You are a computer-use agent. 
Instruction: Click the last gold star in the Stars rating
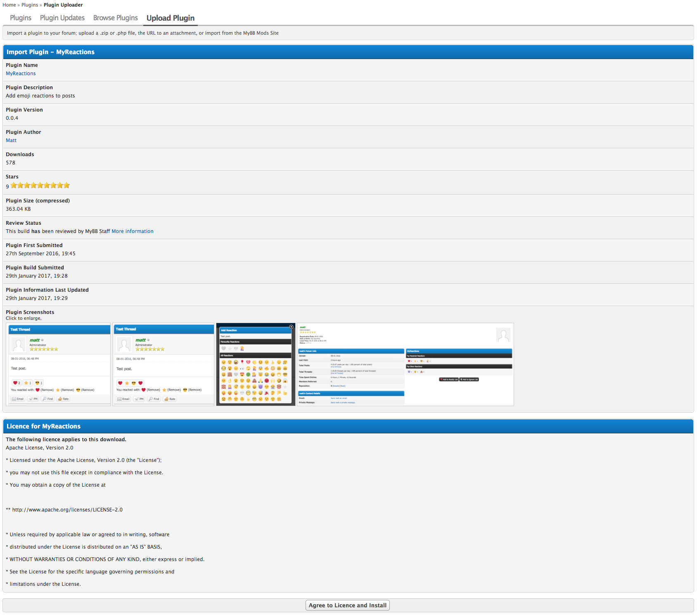pyautogui.click(x=67, y=186)
